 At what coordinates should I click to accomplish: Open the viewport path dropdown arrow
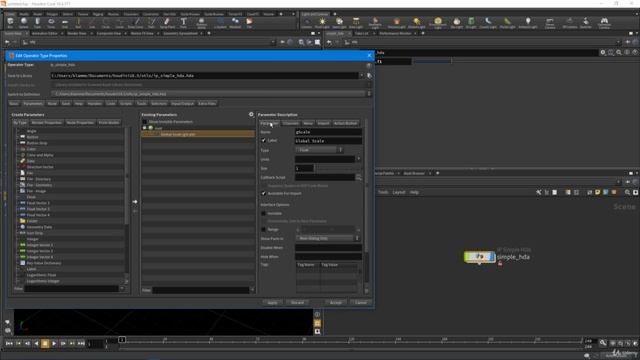click(x=273, y=42)
